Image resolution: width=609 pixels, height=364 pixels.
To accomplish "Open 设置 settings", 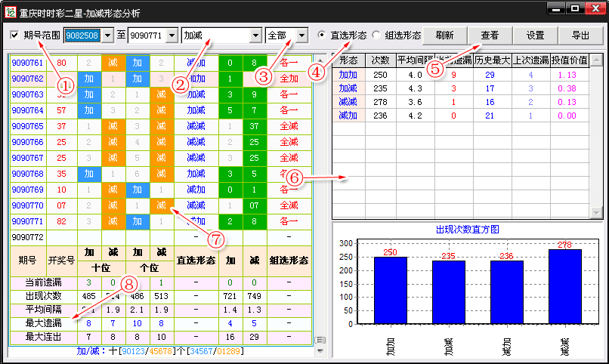I will point(535,35).
